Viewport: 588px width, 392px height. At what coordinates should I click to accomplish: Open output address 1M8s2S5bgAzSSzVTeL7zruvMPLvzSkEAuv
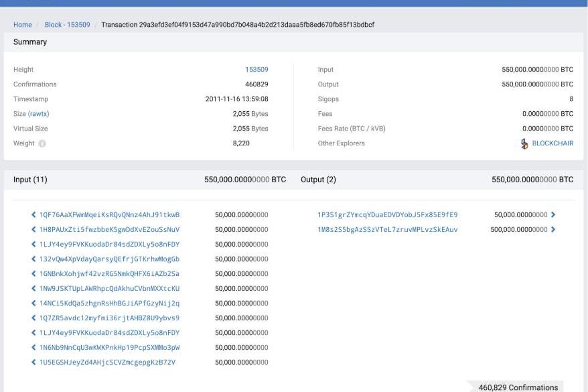click(x=387, y=230)
